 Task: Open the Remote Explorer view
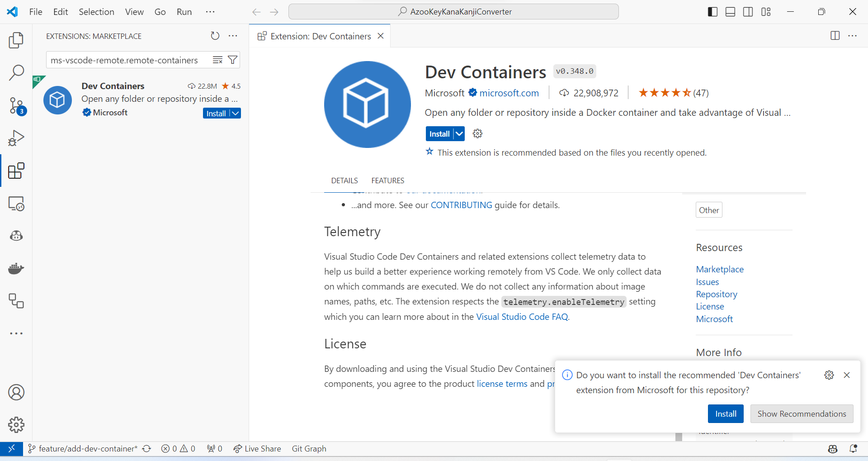point(16,204)
